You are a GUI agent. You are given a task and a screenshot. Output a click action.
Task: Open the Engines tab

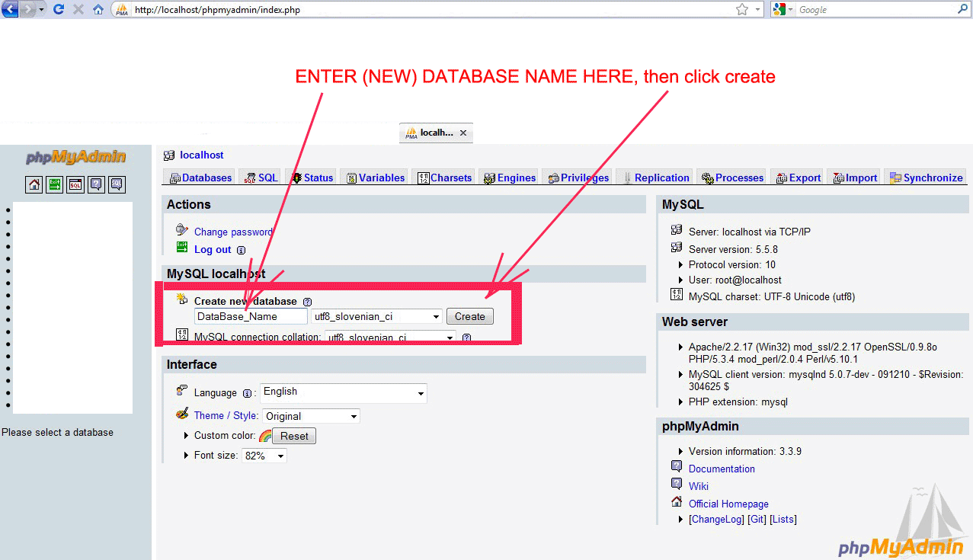click(x=509, y=178)
